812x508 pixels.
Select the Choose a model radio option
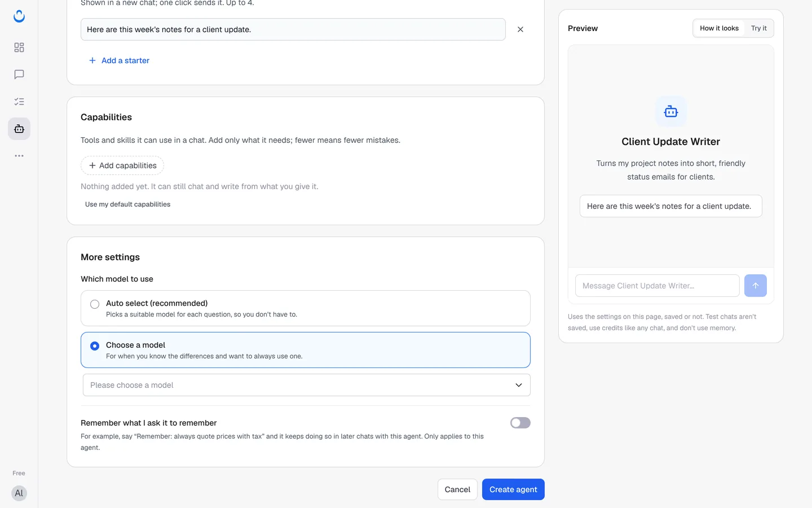click(95, 346)
